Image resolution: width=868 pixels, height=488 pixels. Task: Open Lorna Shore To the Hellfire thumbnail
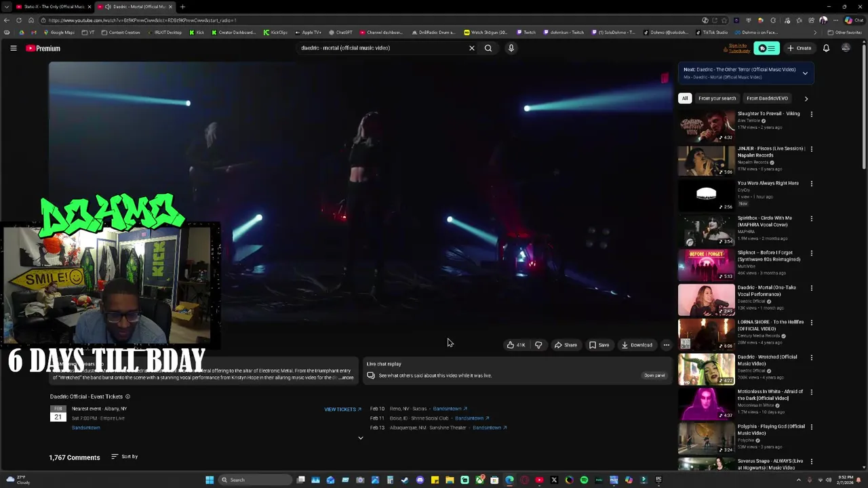(x=706, y=334)
